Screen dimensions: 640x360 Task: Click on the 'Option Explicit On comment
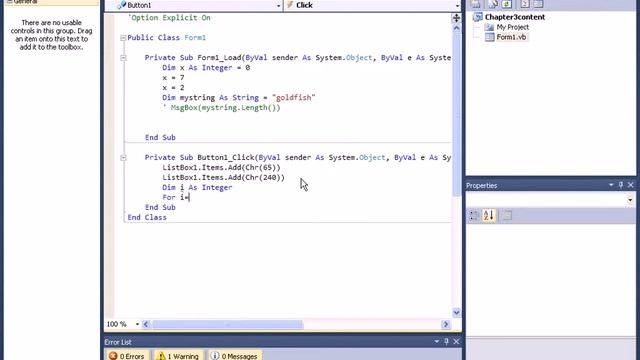169,18
